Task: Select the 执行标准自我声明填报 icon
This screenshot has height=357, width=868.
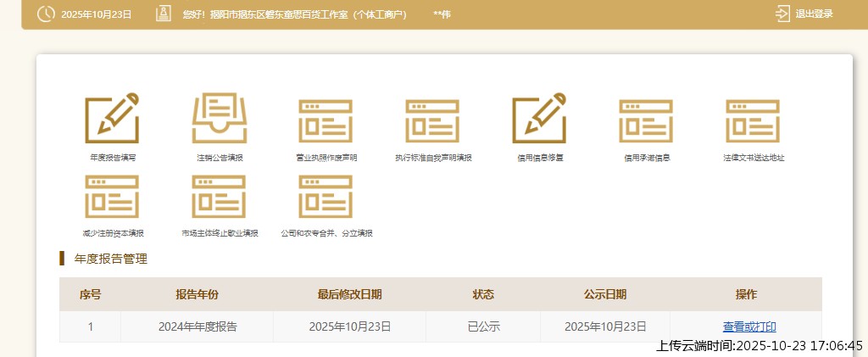Action: 432,120
